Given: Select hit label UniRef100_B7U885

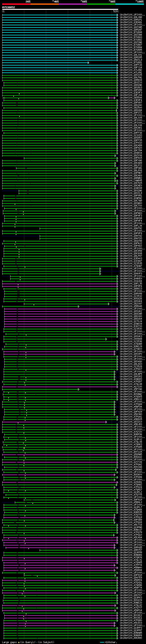Looking at the screenshot, I should [x=131, y=50].
